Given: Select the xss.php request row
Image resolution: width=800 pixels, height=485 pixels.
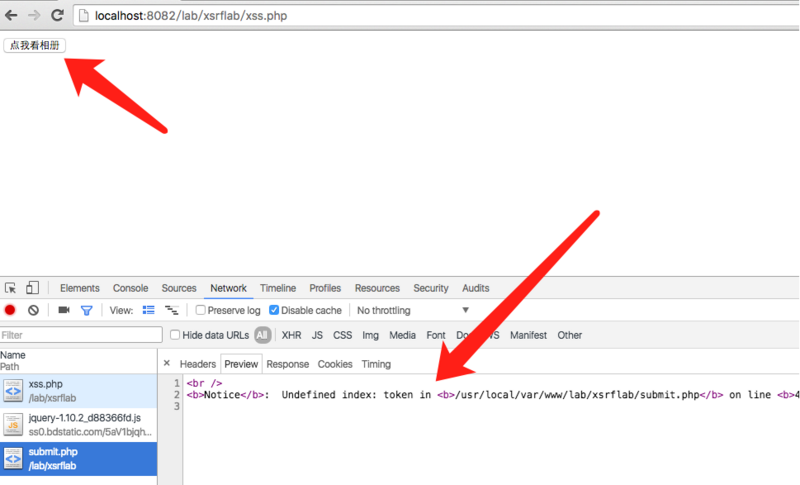Looking at the screenshot, I should click(x=79, y=391).
